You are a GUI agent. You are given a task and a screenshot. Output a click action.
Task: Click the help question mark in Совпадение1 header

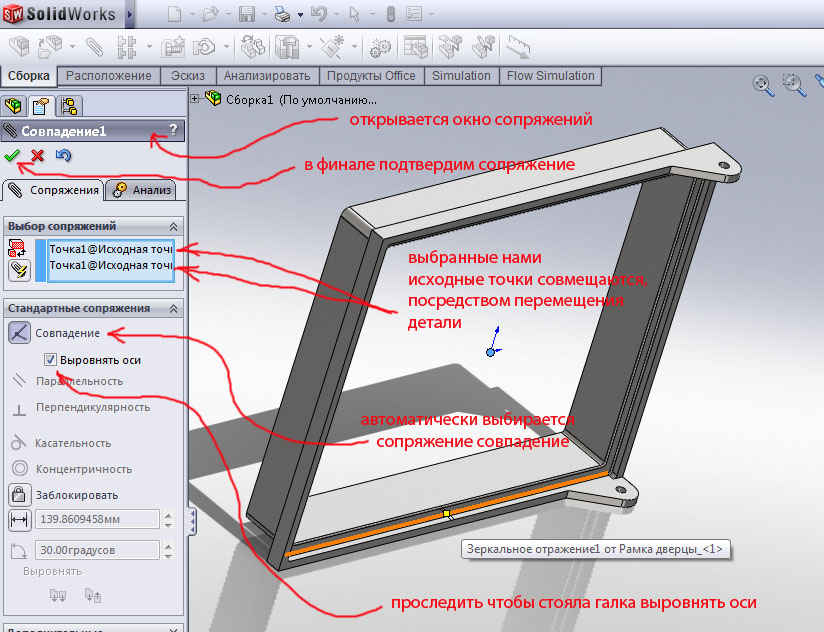tap(173, 130)
